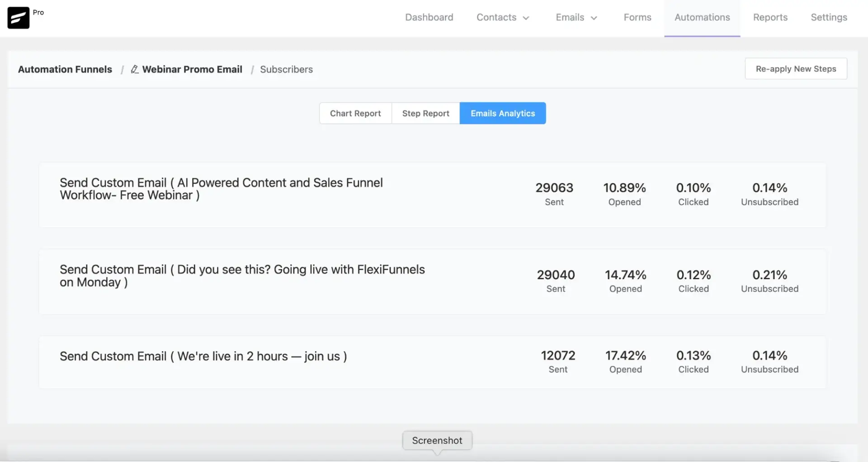The image size is (868, 462).
Task: Open the Subscribers breadcrumb link
Action: point(286,69)
